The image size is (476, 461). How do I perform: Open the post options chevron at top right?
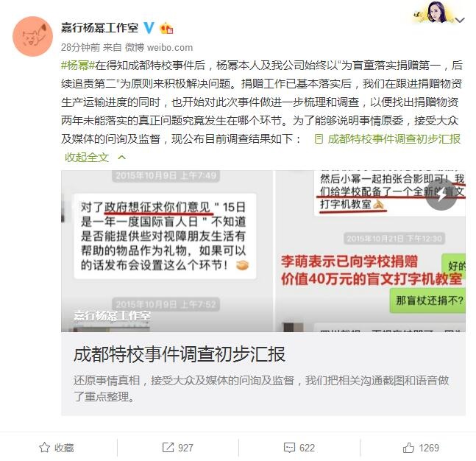click(460, 21)
